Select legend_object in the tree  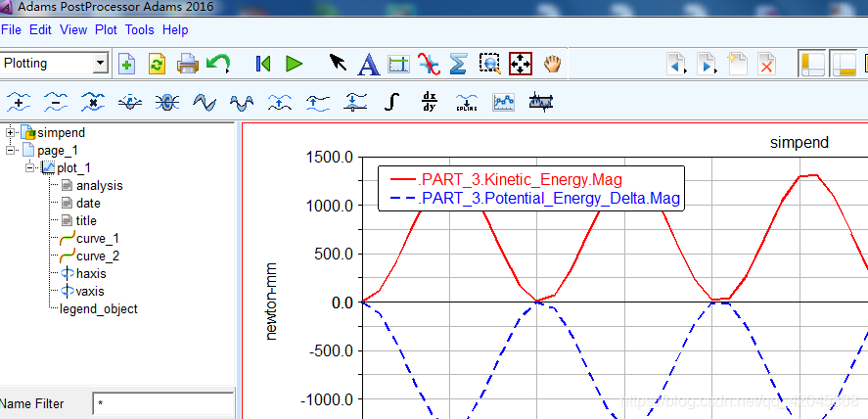point(98,308)
